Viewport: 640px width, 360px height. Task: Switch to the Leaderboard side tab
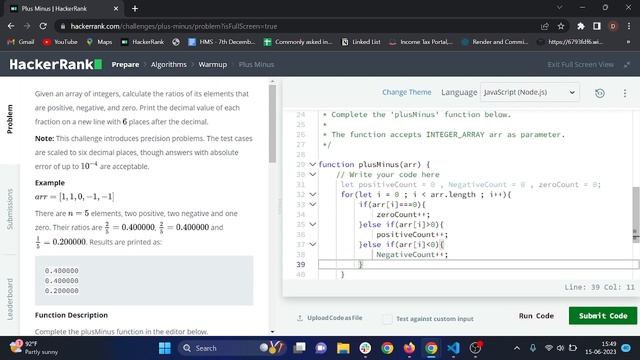10,299
